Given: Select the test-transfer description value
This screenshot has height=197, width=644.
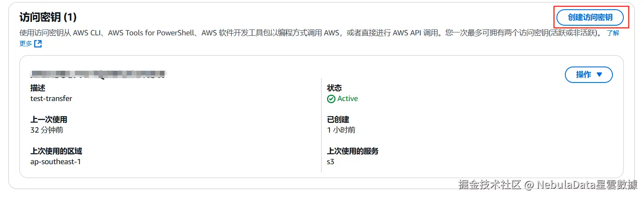Looking at the screenshot, I should pos(51,98).
